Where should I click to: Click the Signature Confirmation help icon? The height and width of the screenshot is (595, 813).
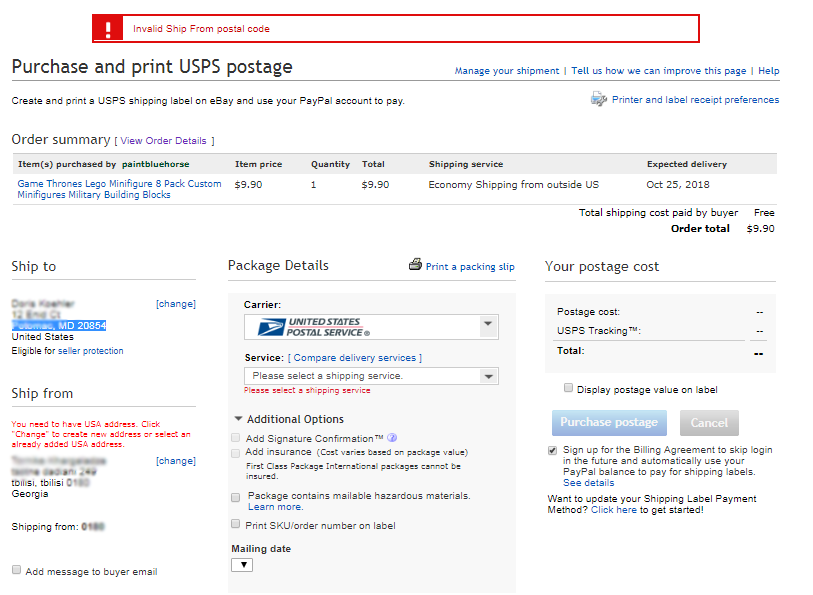tap(392, 438)
